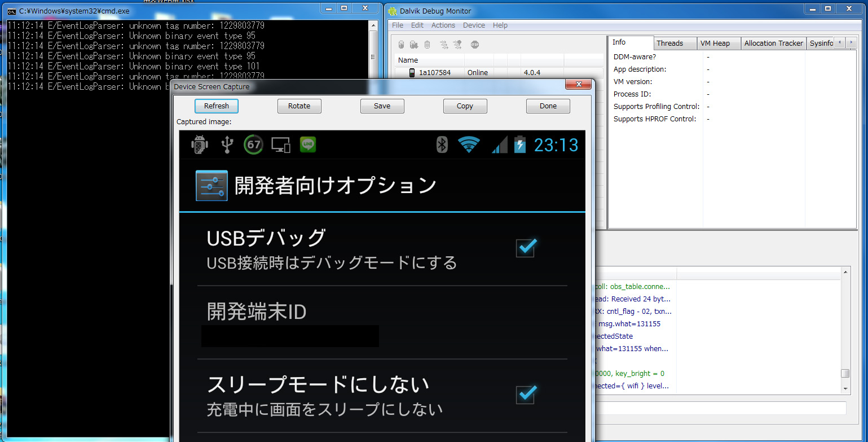Click the Show heap updates toolbar icon
The image size is (868, 442).
tap(402, 45)
